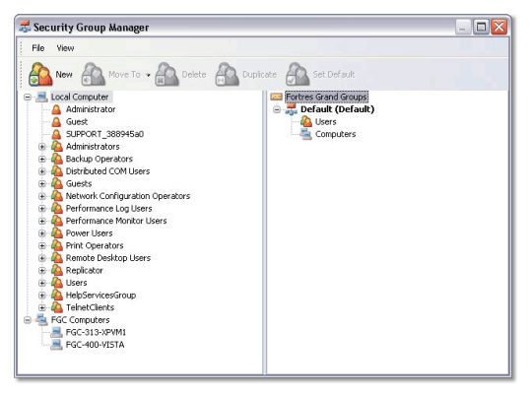532x398 pixels.
Task: Open the File menu
Action: pyautogui.click(x=38, y=48)
